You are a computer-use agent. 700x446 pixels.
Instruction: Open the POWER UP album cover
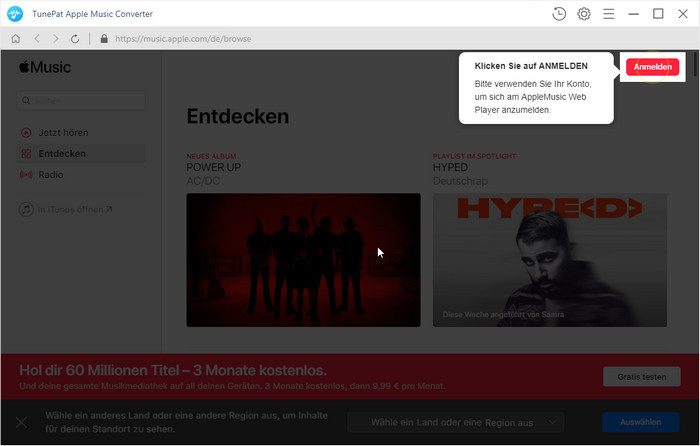304,260
